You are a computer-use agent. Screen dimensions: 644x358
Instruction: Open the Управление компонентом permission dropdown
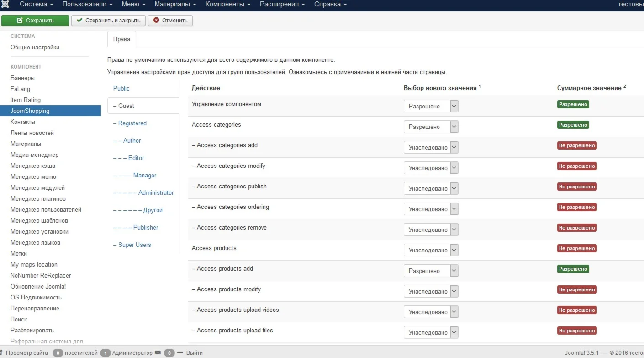(431, 106)
